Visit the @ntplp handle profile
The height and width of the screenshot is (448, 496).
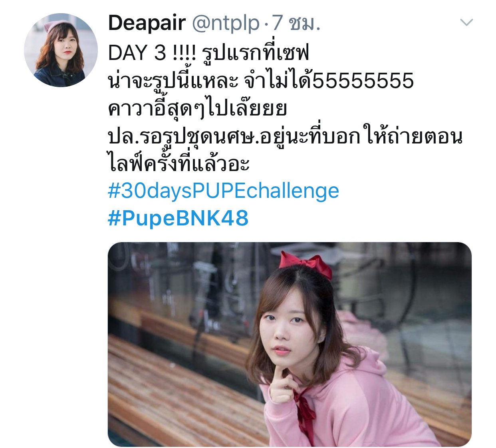tap(226, 24)
